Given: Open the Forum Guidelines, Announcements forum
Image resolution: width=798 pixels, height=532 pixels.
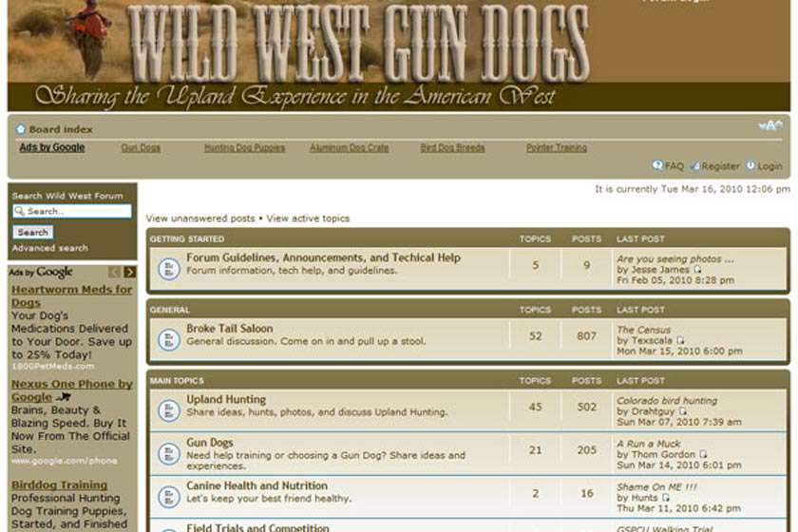Looking at the screenshot, I should pos(323,257).
